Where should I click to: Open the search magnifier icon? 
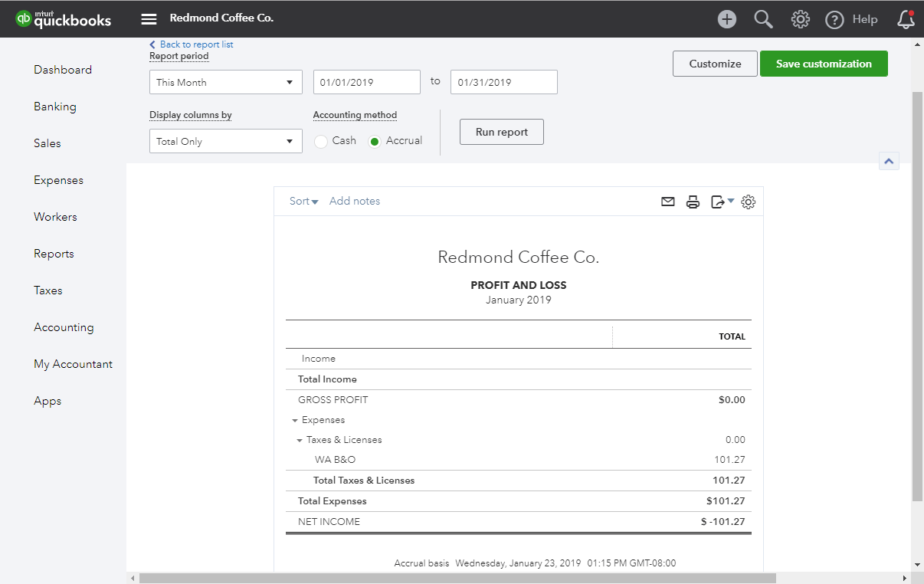click(763, 19)
